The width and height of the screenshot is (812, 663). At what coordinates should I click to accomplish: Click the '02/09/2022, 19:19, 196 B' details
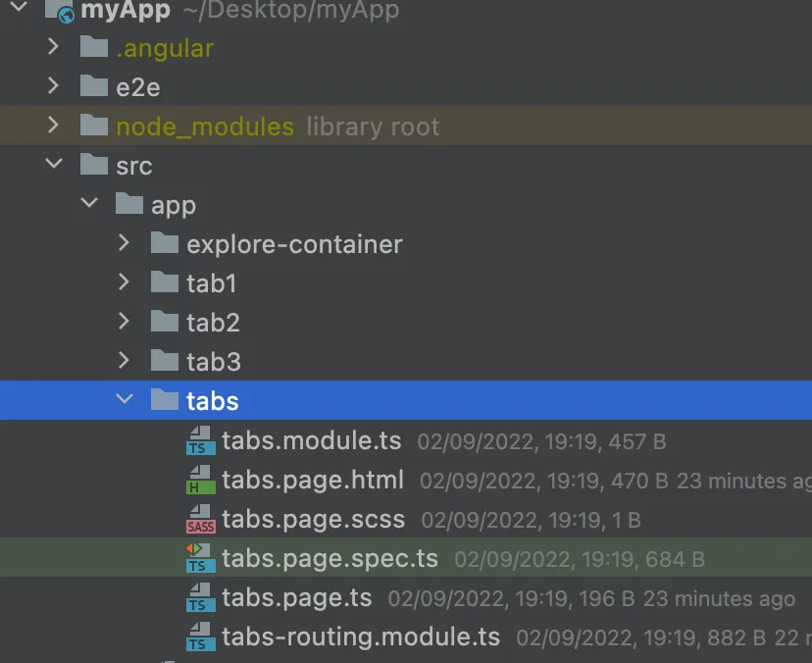pyautogui.click(x=512, y=599)
